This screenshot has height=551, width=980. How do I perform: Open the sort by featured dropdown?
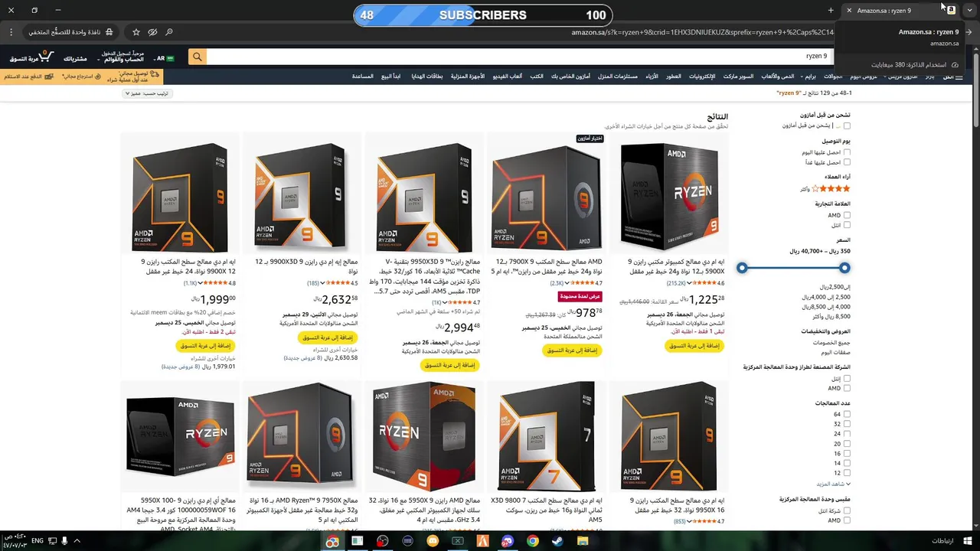pyautogui.click(x=147, y=93)
